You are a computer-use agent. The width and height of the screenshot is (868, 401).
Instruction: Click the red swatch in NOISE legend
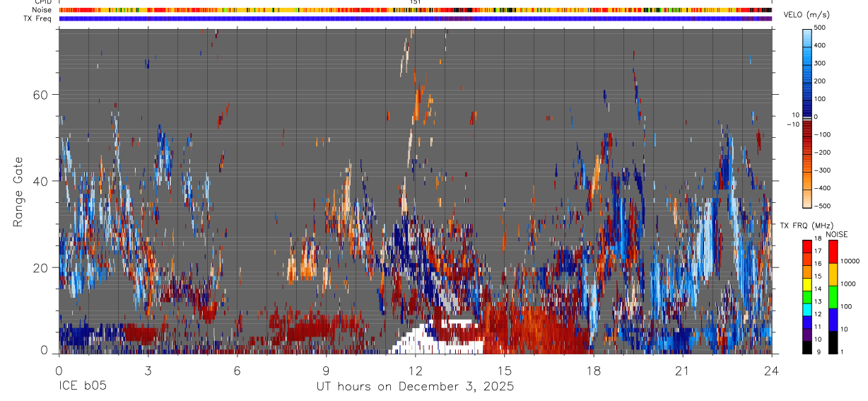833,251
